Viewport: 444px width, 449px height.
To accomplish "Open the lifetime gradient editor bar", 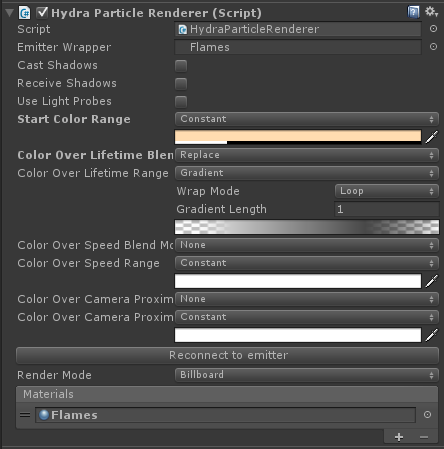I will click(x=307, y=227).
